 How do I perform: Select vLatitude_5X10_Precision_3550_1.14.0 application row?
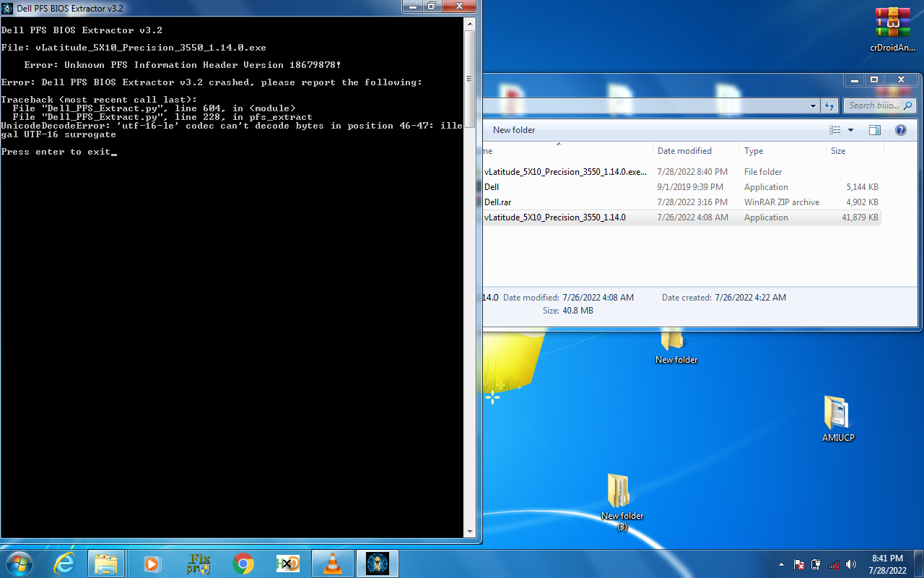pyautogui.click(x=681, y=217)
